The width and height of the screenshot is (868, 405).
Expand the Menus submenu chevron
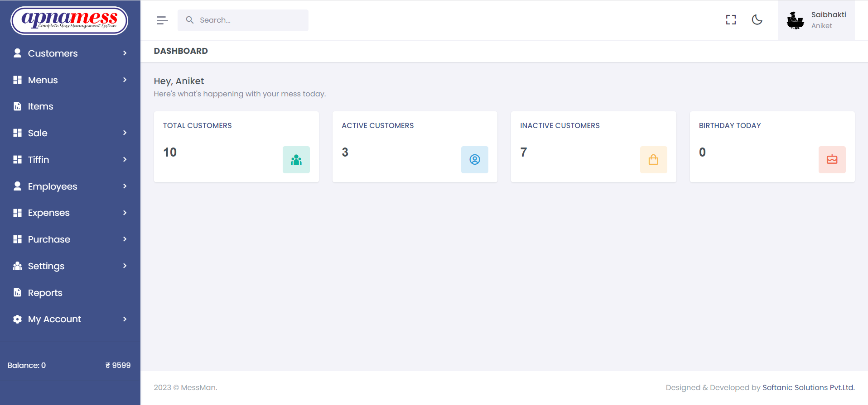point(125,80)
